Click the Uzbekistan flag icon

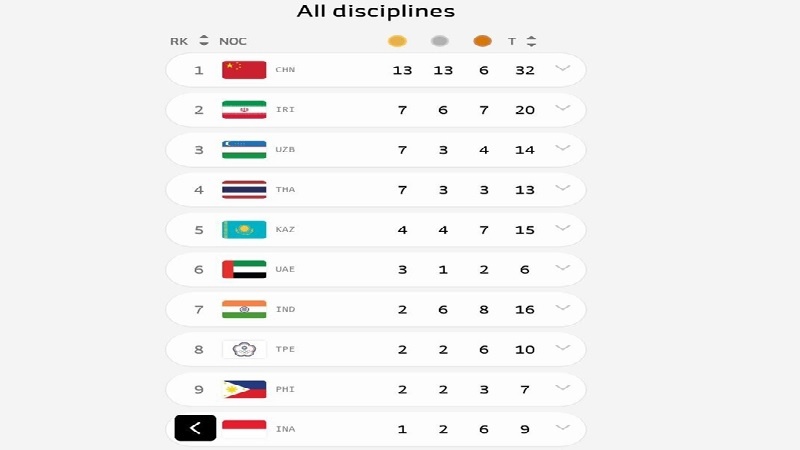pos(244,150)
